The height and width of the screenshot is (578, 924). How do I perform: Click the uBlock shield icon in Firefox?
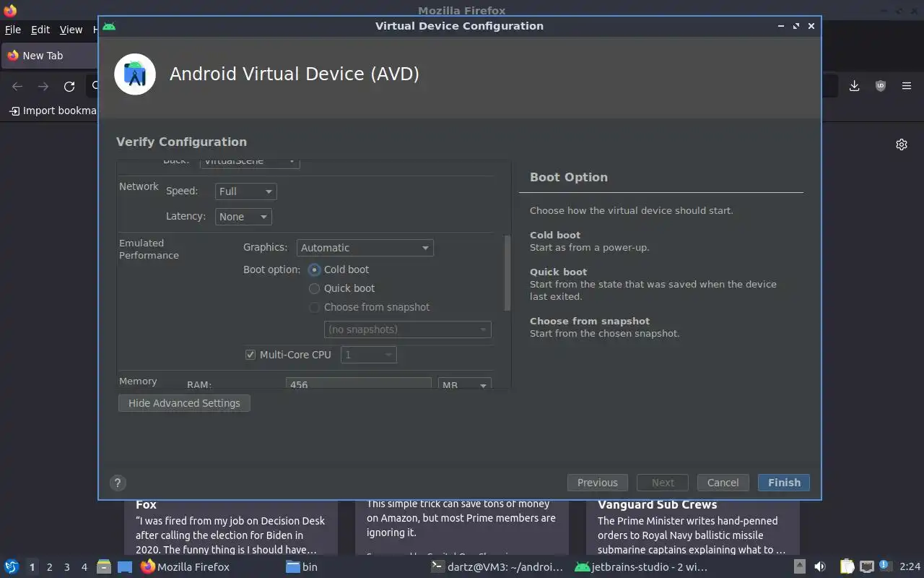pyautogui.click(x=881, y=86)
